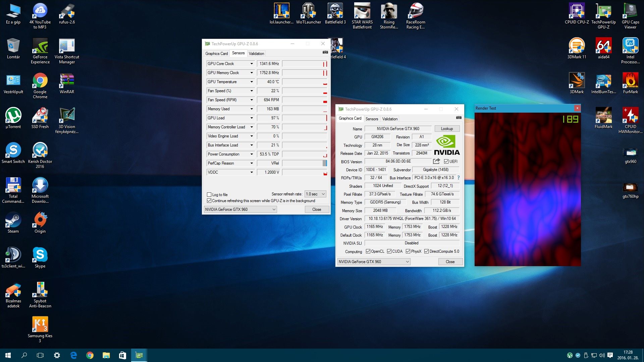Launch FurMark from the desktop

click(630, 83)
